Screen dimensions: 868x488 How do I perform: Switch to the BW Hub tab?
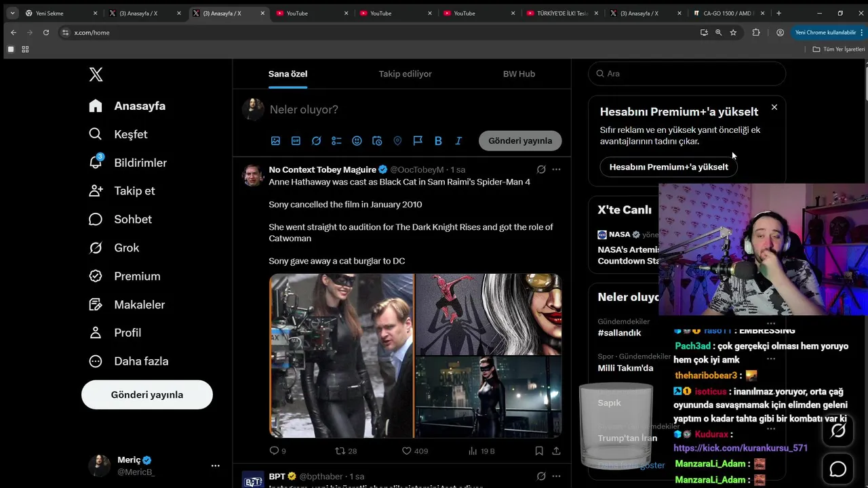click(x=519, y=74)
